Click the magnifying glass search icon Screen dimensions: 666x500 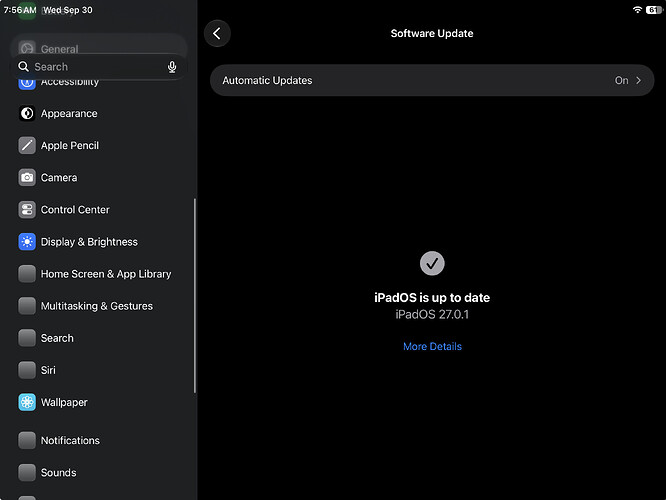tap(23, 66)
